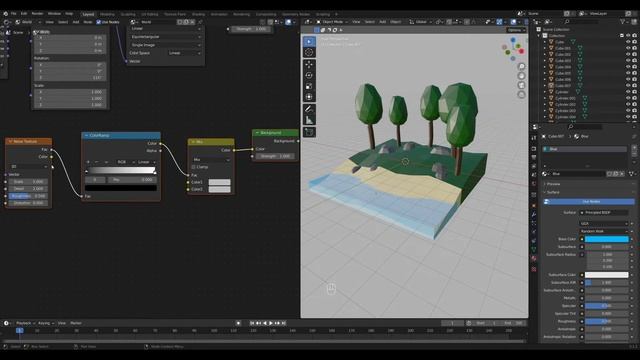Select the Measure tool in viewport toolbar

click(309, 120)
